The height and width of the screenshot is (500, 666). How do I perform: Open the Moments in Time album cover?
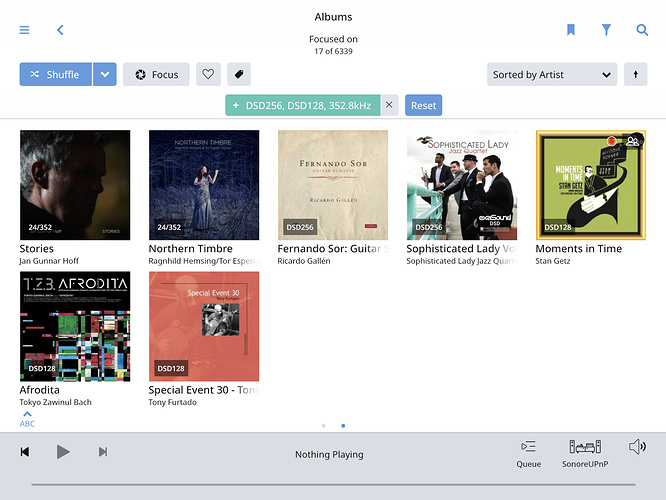(x=591, y=185)
